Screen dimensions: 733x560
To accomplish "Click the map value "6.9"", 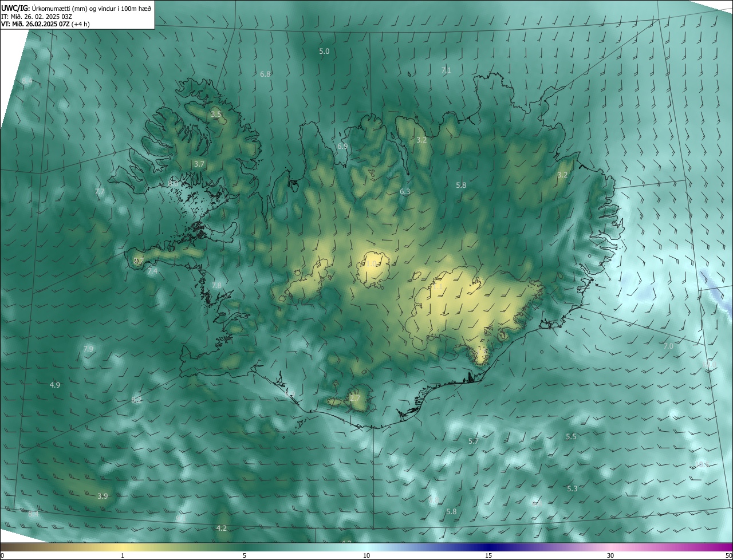I will click(342, 147).
